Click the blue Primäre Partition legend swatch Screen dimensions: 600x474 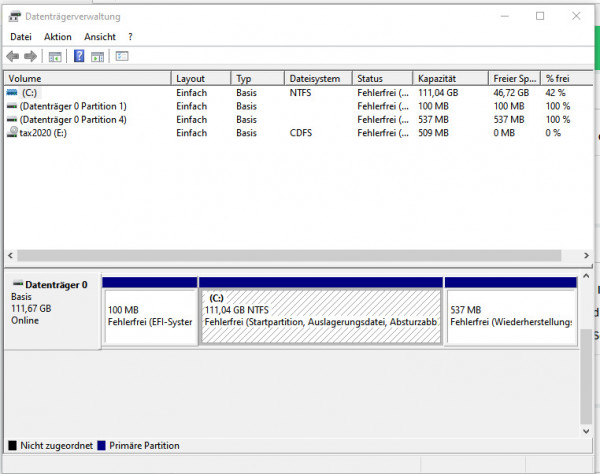[x=101, y=446]
